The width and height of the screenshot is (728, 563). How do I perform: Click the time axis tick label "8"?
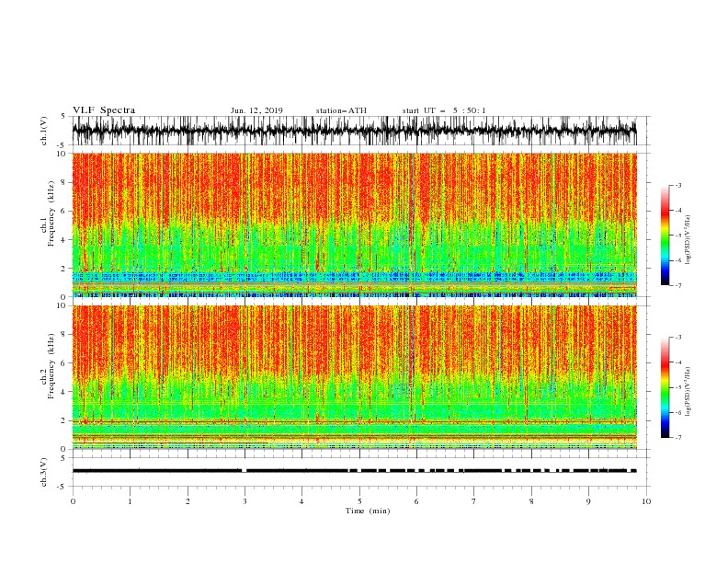click(531, 501)
